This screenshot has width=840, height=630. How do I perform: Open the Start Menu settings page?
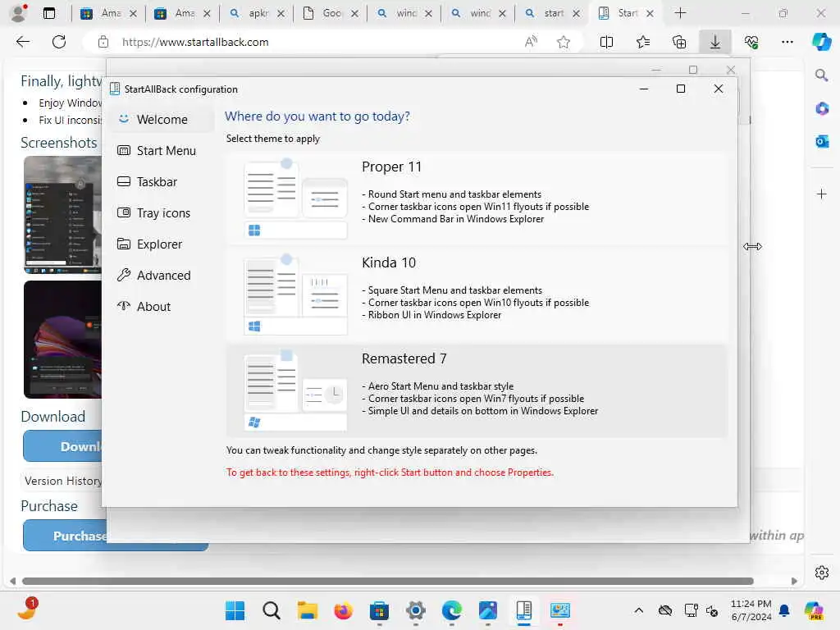[x=162, y=151]
